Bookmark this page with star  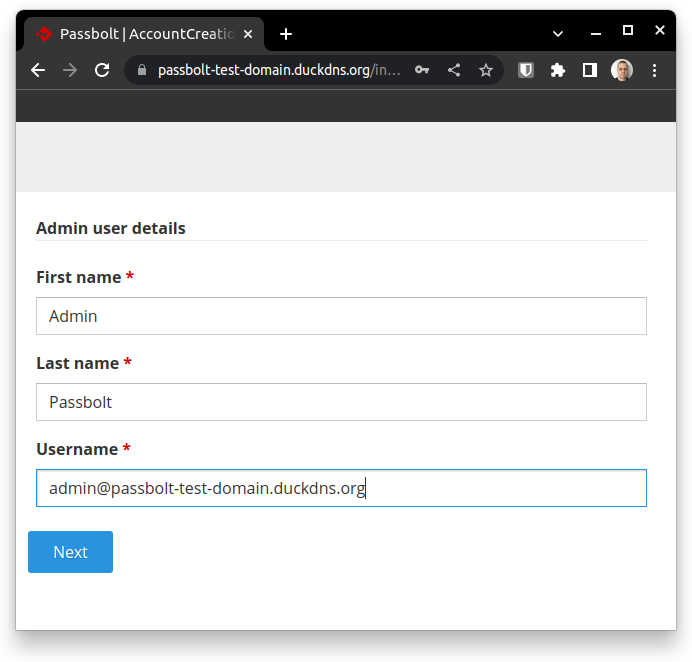pos(486,70)
